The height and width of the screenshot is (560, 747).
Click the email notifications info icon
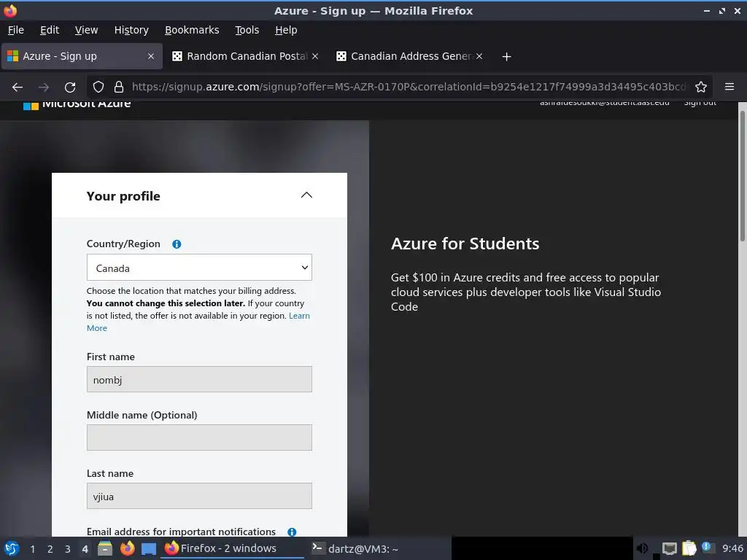(292, 532)
